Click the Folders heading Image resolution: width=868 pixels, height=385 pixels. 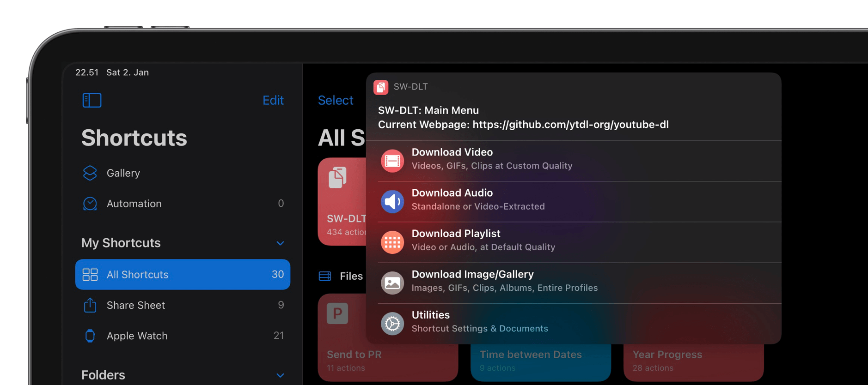pyautogui.click(x=103, y=375)
